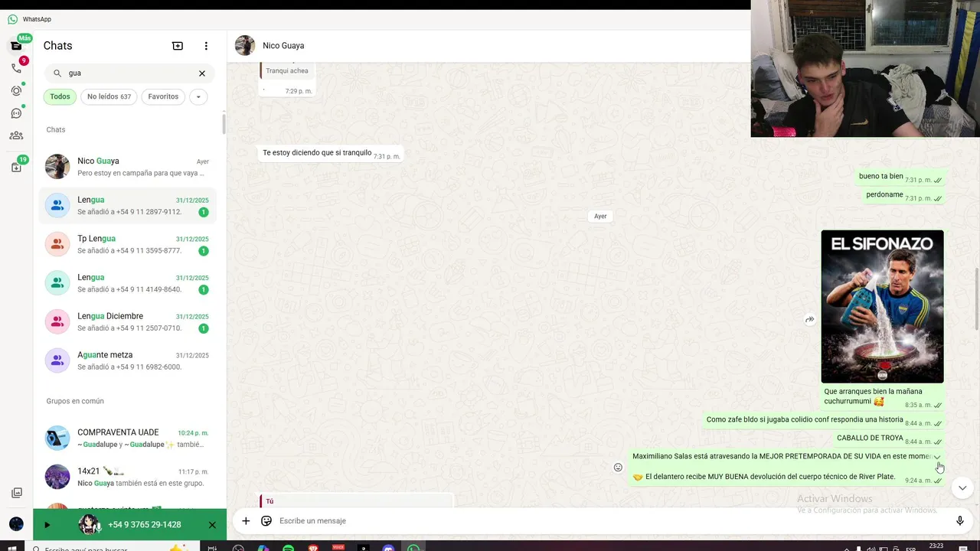This screenshot has height=551, width=980.
Task: Open Spotify from the taskbar
Action: pyautogui.click(x=289, y=548)
